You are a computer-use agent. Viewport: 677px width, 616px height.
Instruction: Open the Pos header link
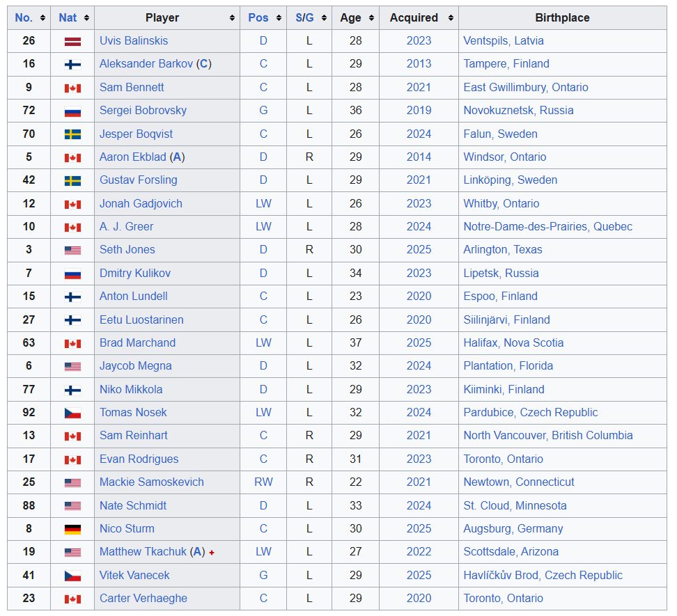click(258, 17)
